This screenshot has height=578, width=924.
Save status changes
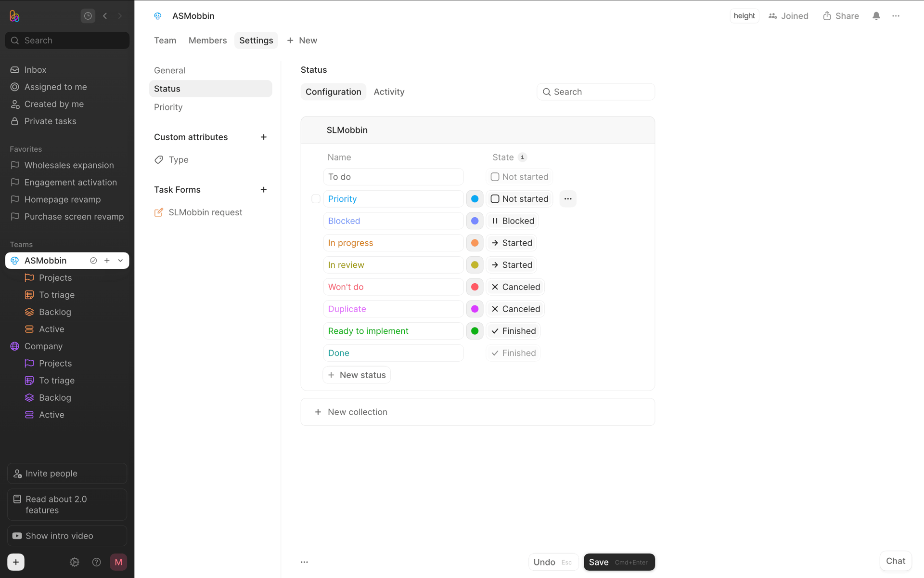(x=619, y=562)
